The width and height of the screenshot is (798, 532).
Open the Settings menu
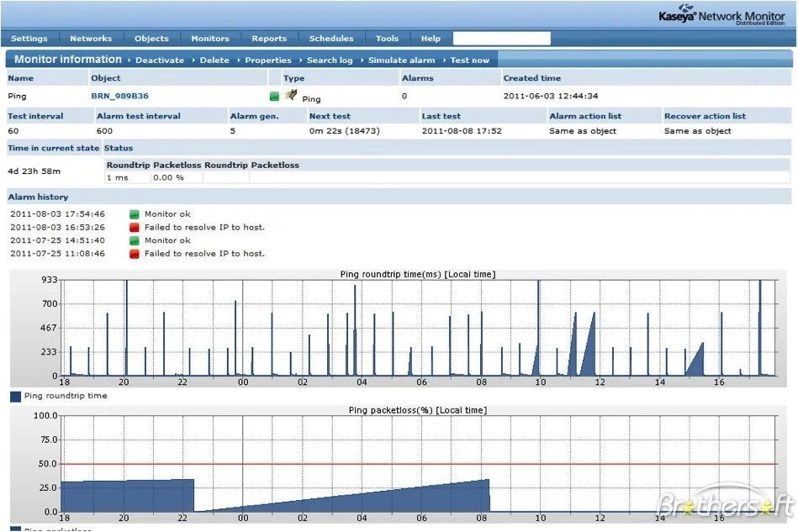29,39
